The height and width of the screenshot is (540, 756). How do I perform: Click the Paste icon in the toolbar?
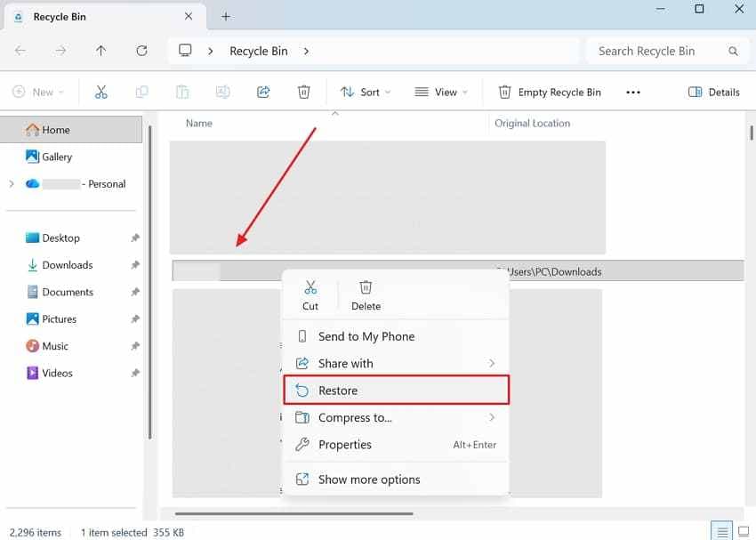182,92
